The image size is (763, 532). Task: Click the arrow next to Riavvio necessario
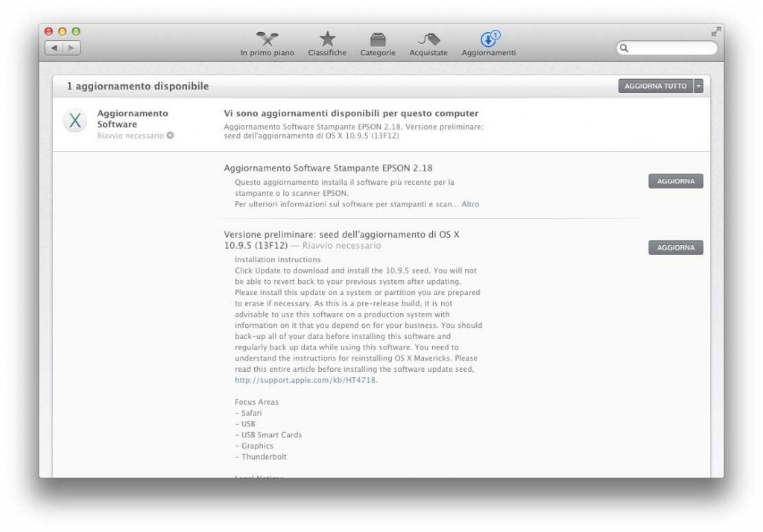170,136
